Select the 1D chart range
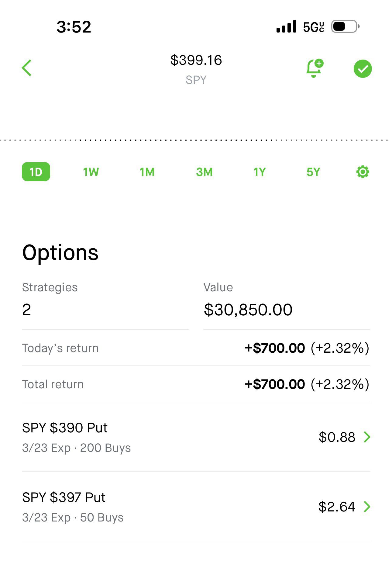392x575 pixels. pos(36,172)
